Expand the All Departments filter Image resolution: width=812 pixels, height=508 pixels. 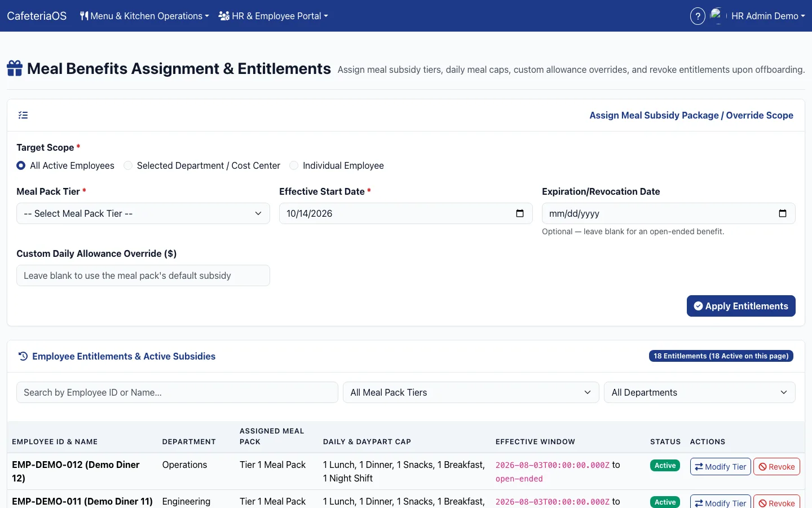[700, 392]
